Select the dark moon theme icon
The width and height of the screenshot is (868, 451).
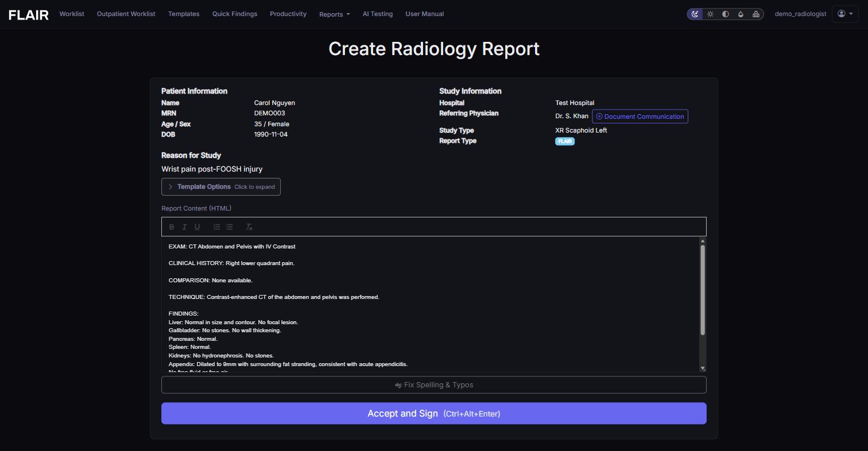click(695, 14)
